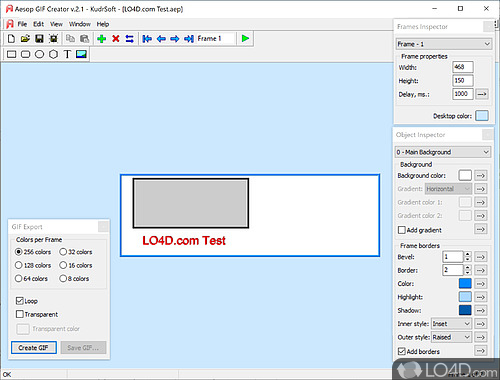Enable the Transparent checkbox

point(20,314)
